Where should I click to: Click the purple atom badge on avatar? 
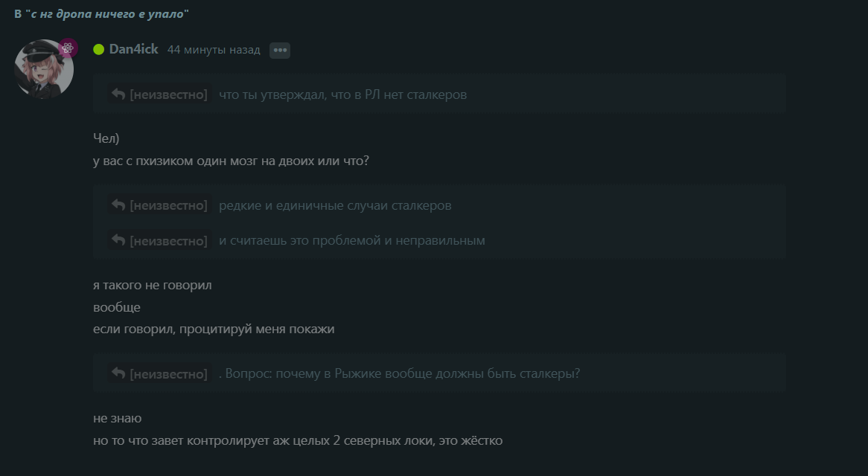(68, 48)
